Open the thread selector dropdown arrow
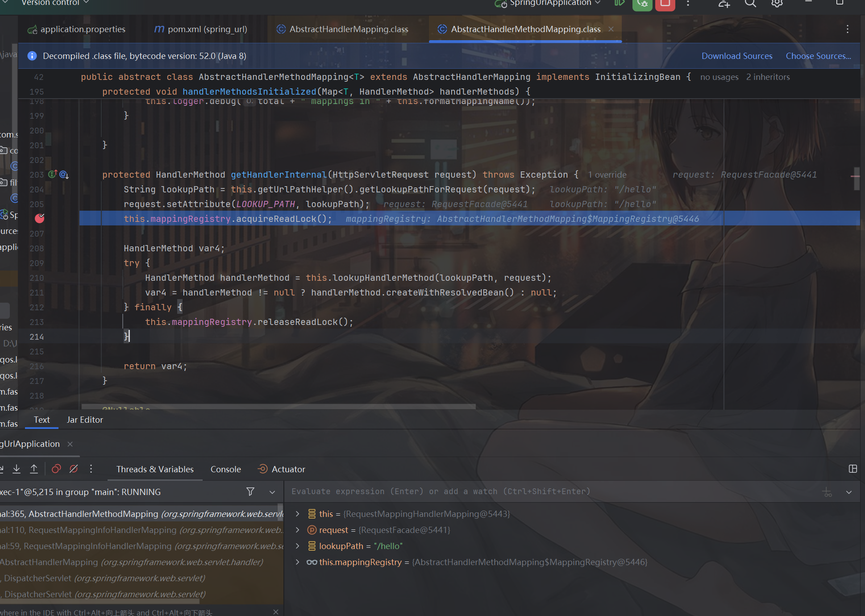The width and height of the screenshot is (865, 616). pyautogui.click(x=272, y=492)
